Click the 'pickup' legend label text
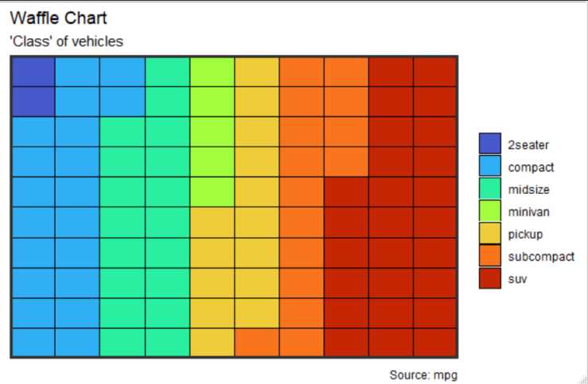The width and height of the screenshot is (588, 384). coord(525,235)
